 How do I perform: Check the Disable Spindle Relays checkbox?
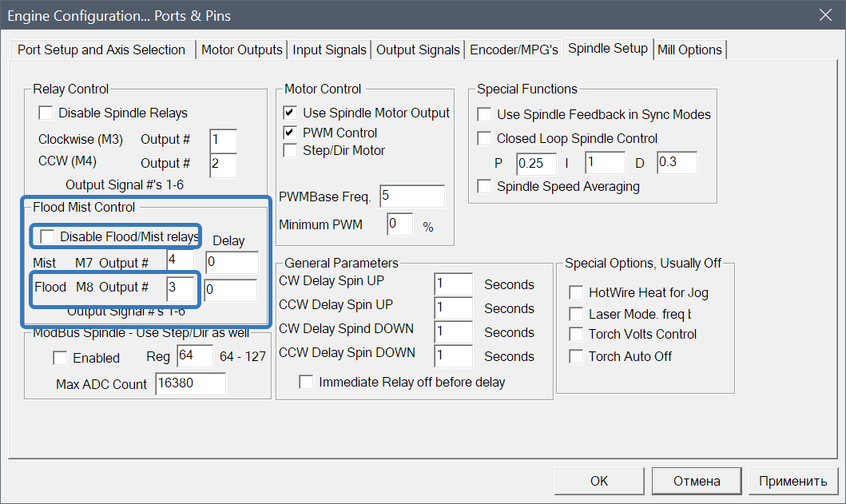[x=46, y=113]
